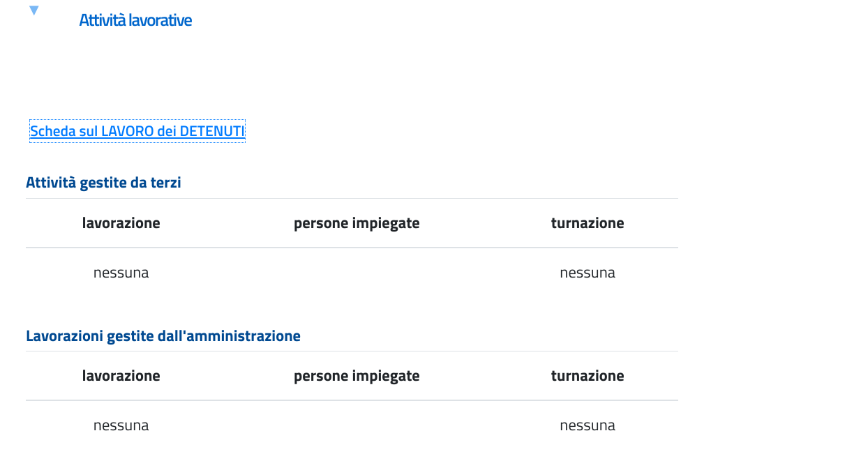Click lavorazione header in amministrazione table
Screen dimensions: 868x454
click(121, 376)
